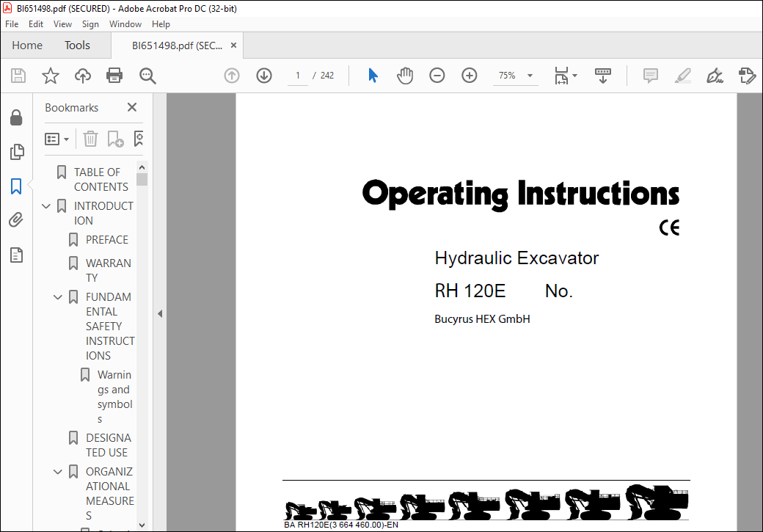Open the View menu
Image resolution: width=763 pixels, height=532 pixels.
(x=62, y=24)
